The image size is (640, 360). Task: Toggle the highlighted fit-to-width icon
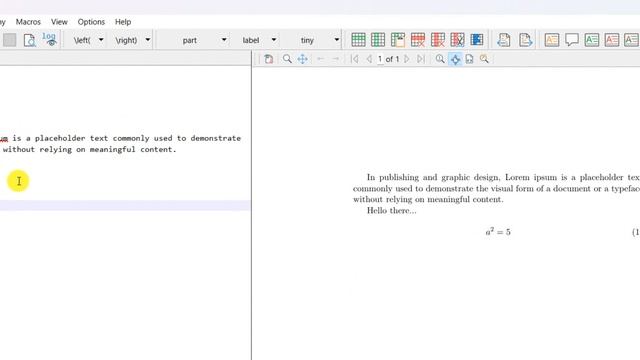pos(455,59)
